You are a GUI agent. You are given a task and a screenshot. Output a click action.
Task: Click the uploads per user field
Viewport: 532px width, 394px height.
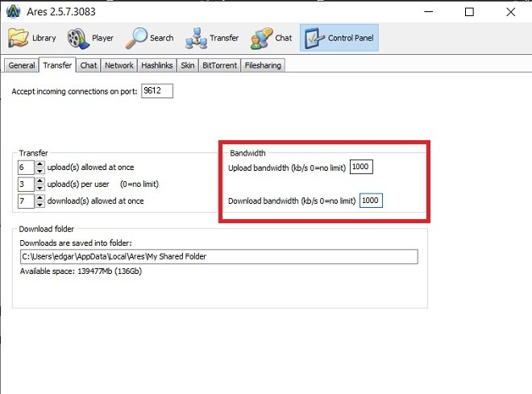tap(26, 185)
